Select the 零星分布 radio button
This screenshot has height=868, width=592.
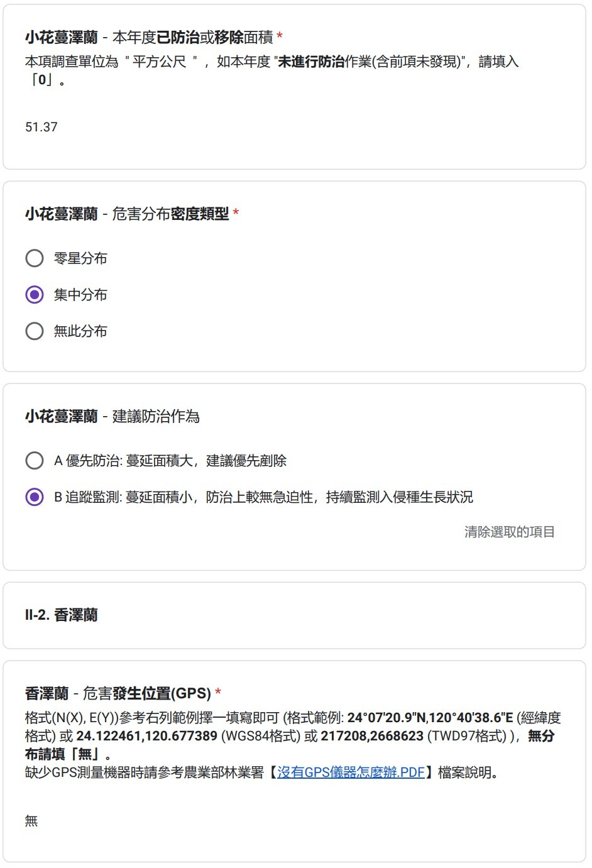click(x=35, y=258)
